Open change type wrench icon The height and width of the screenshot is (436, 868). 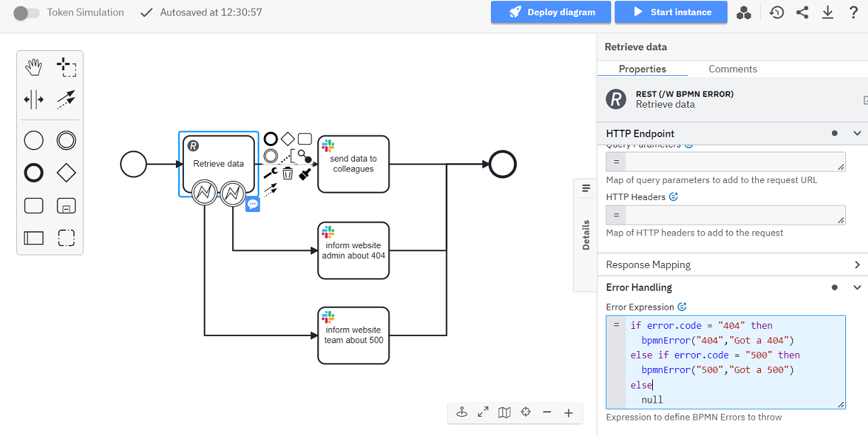pos(270,173)
